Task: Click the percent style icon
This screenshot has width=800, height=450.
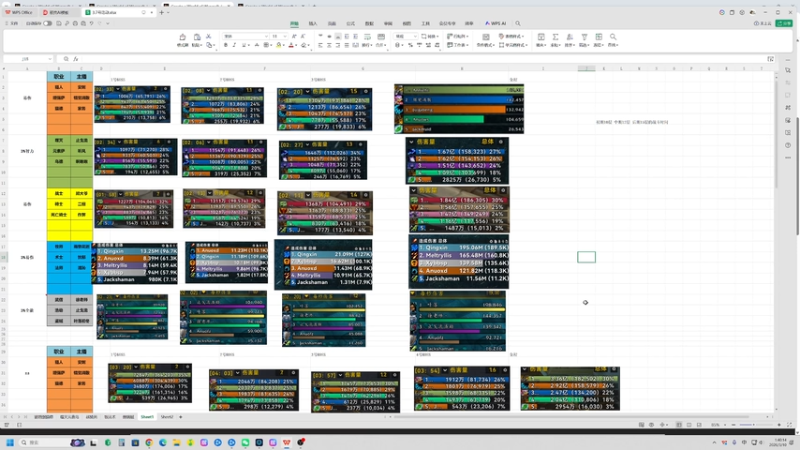Action: (x=410, y=45)
